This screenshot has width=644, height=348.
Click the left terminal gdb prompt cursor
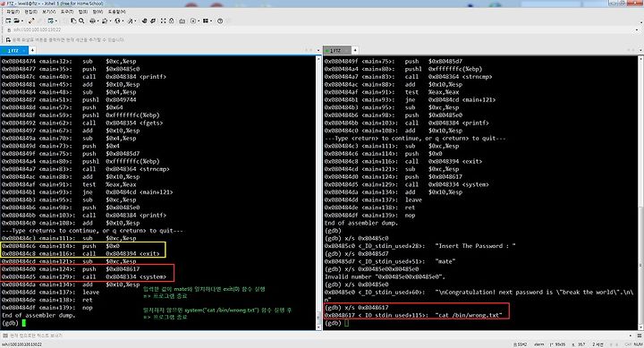(x=24, y=323)
